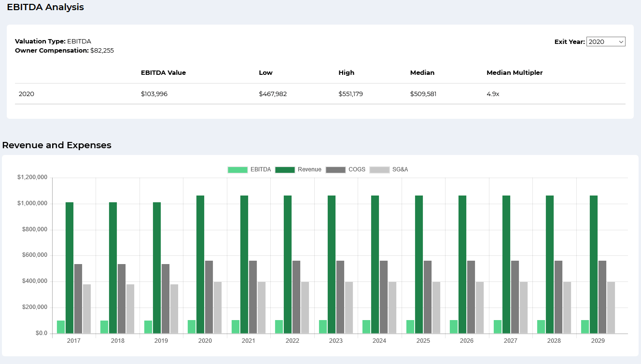Click the 2017 Revenue bar

[x=70, y=267]
